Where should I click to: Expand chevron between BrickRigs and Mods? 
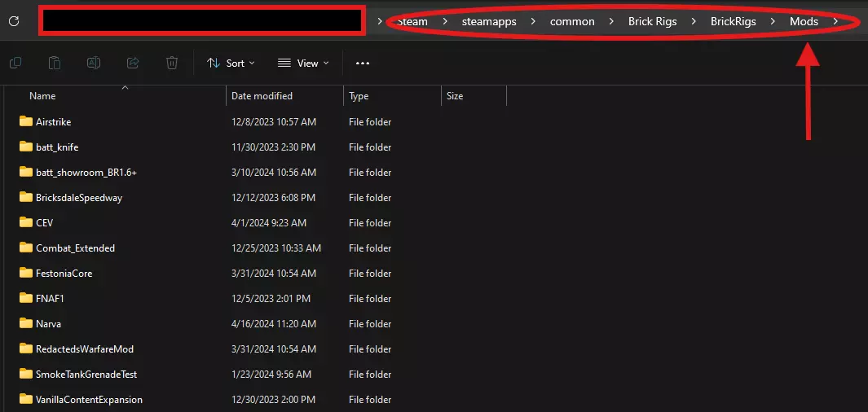[773, 21]
